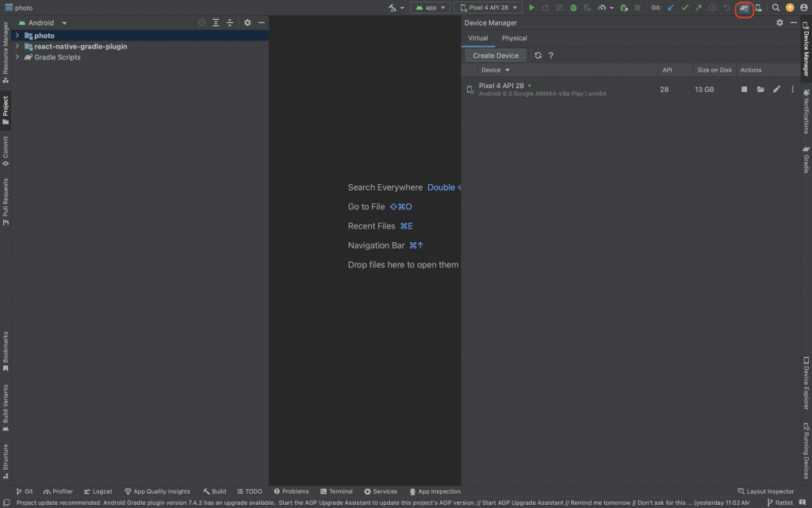
Task: Expand the Gradle Scripts node
Action: pos(17,57)
